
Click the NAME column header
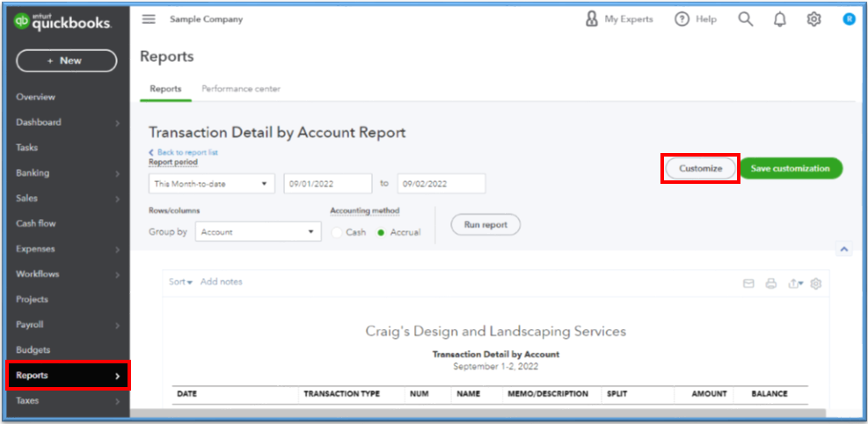pyautogui.click(x=469, y=394)
